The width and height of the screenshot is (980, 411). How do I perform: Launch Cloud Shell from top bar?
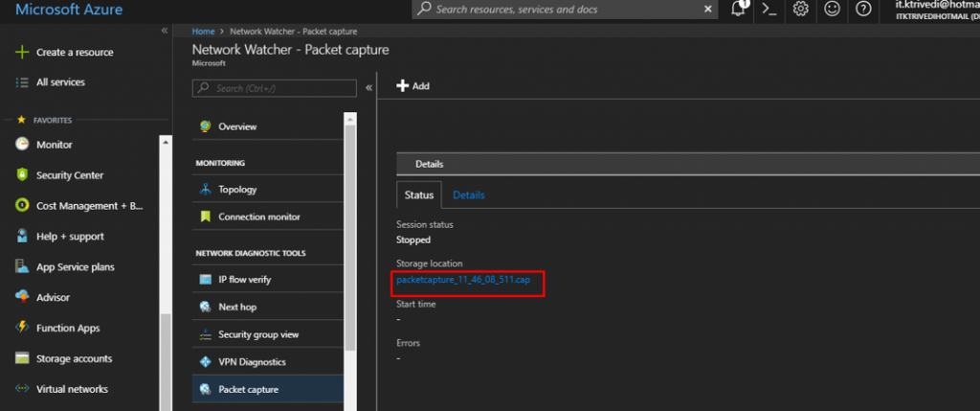pos(769,9)
